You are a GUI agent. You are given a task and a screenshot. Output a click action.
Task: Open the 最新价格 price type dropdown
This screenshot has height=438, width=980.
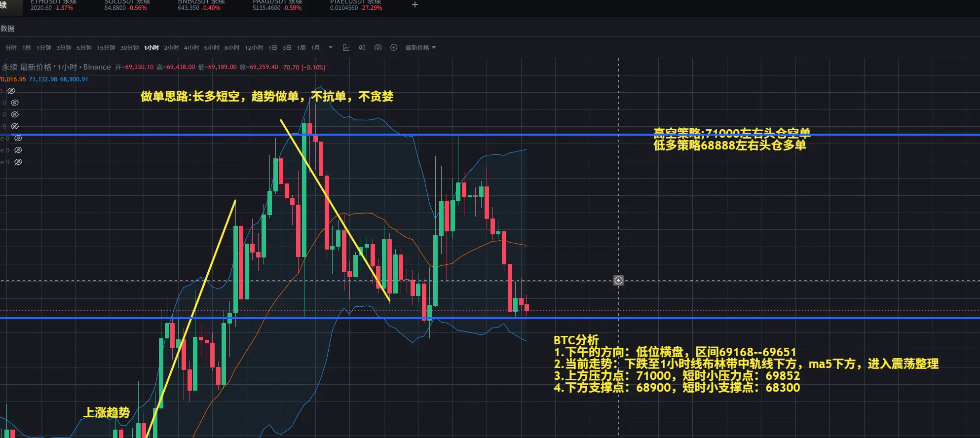(x=420, y=48)
